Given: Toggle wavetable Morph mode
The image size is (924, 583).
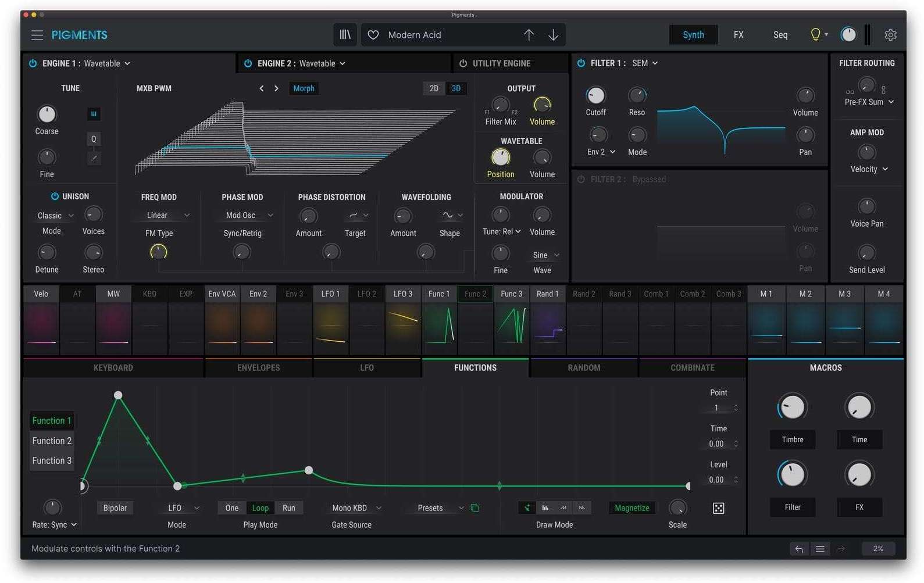Looking at the screenshot, I should coord(304,88).
